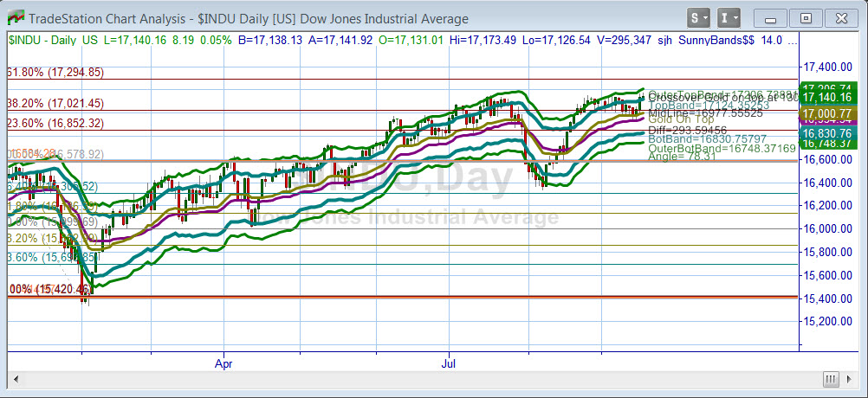Image resolution: width=868 pixels, height=398 pixels.
Task: Click the 16,000.00 price axis label
Action: (x=829, y=228)
